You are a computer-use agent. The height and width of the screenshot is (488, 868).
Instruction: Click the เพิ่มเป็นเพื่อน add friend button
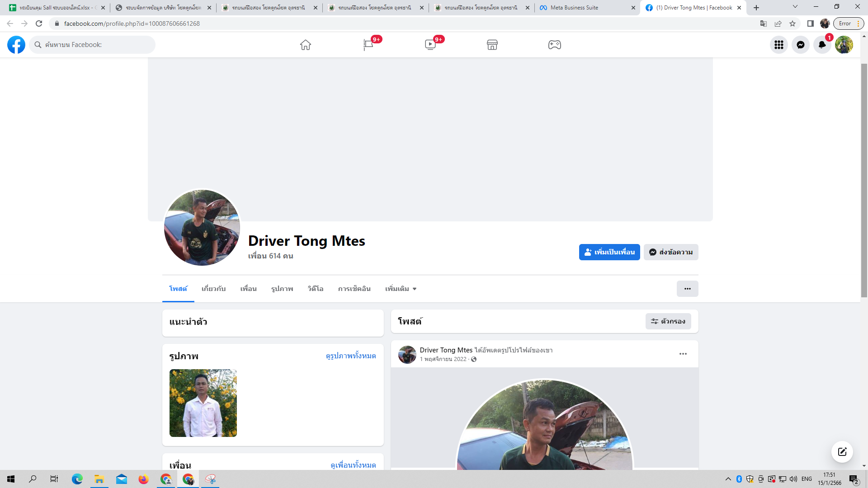coord(609,252)
